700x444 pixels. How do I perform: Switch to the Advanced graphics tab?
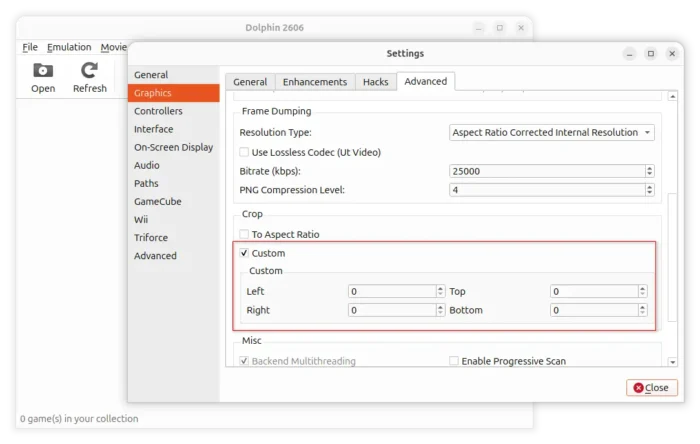click(425, 81)
